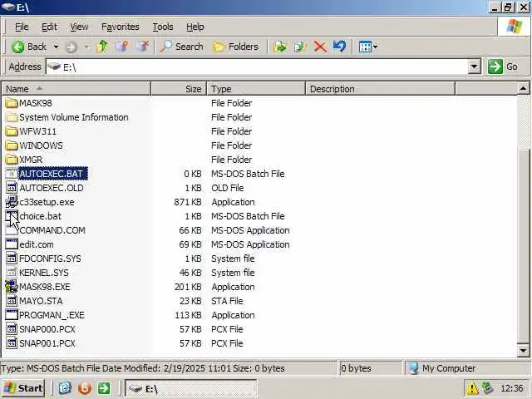
Task: Click the green arrow Quick Launch icon
Action: tap(104, 388)
